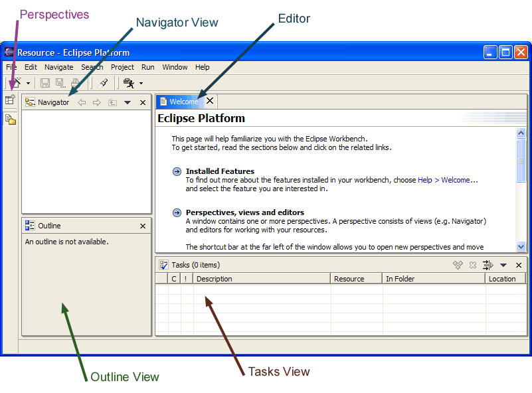Follow the Installed Features link
This screenshot has width=532, height=393.
tap(220, 171)
